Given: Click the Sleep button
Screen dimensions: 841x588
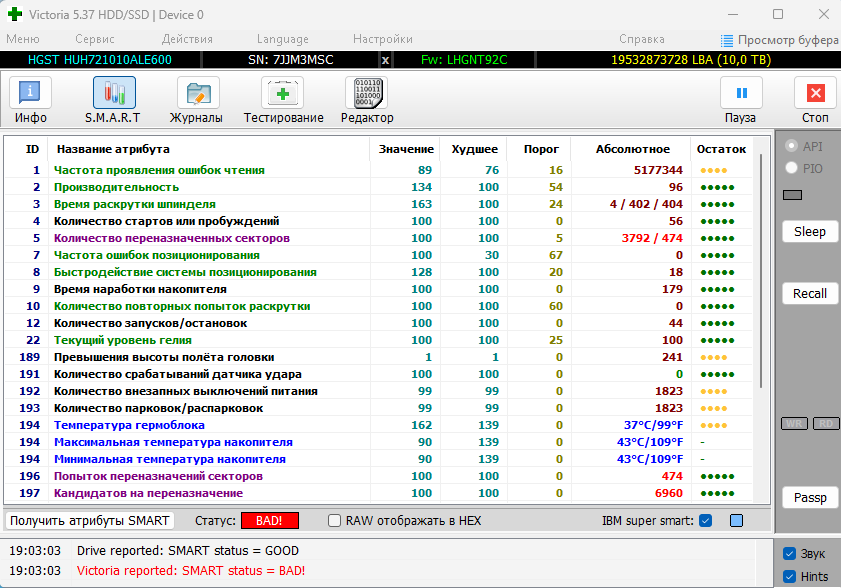Looking at the screenshot, I should [x=809, y=231].
